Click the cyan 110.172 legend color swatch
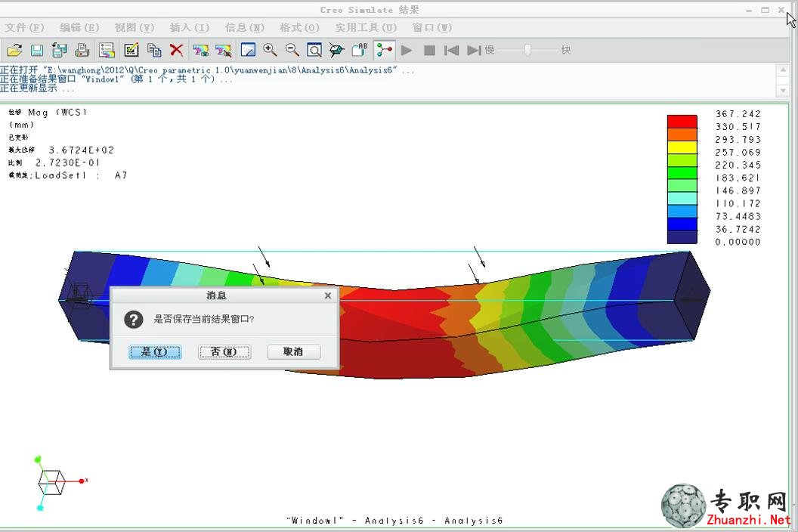The width and height of the screenshot is (798, 532). pos(682,199)
